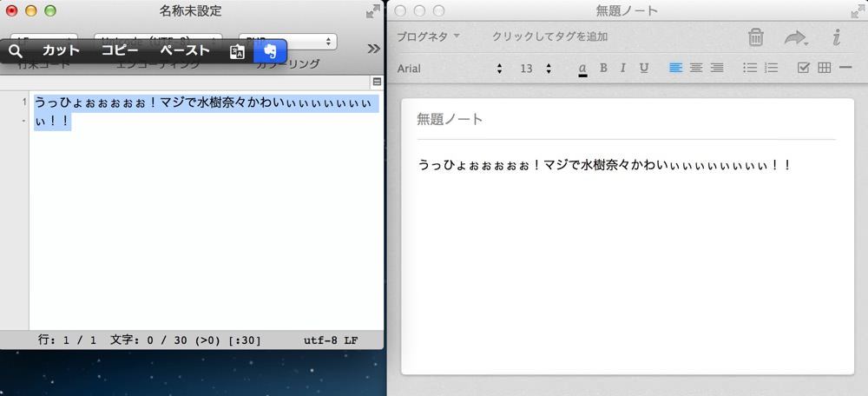Click the クリックしてタグを追加 tag field
Image resolution: width=868 pixels, height=396 pixels.
tap(549, 36)
